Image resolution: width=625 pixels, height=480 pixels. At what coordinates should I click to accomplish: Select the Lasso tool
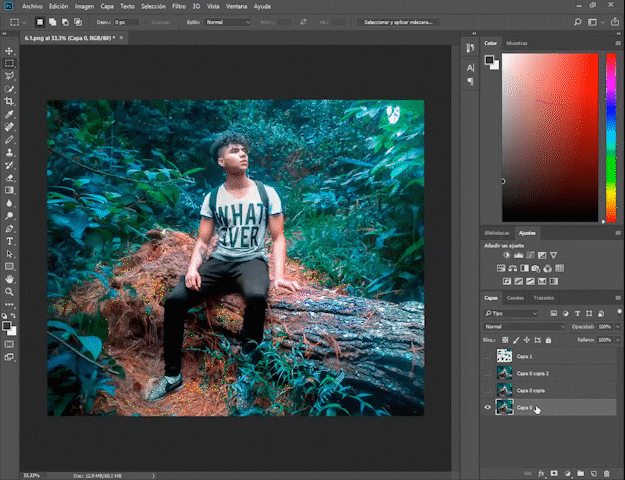(x=10, y=75)
